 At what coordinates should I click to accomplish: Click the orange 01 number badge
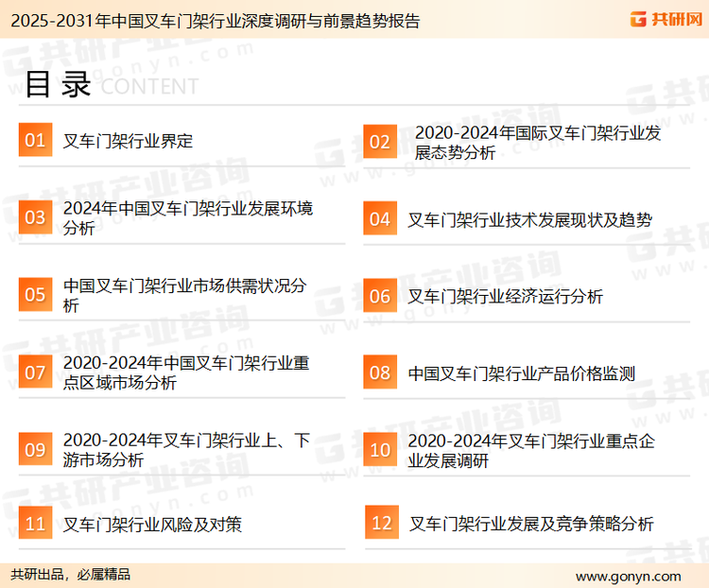35,141
